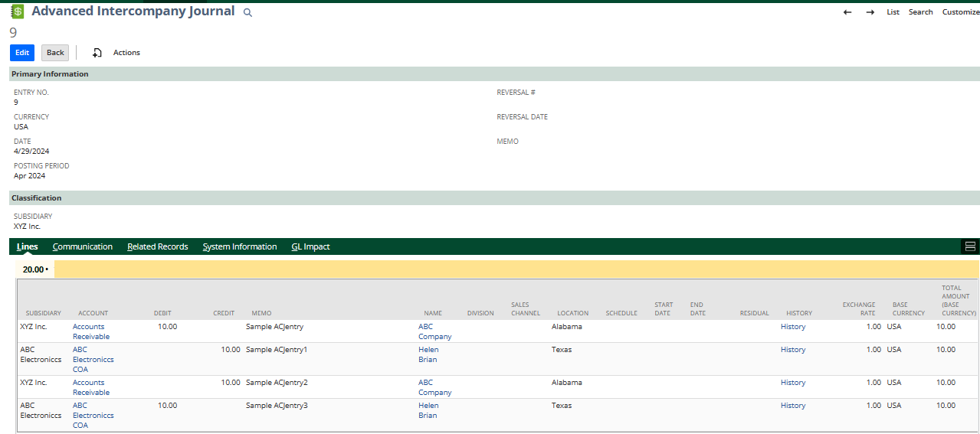
Task: Open History for Sample ACJentry1 line
Action: [793, 350]
